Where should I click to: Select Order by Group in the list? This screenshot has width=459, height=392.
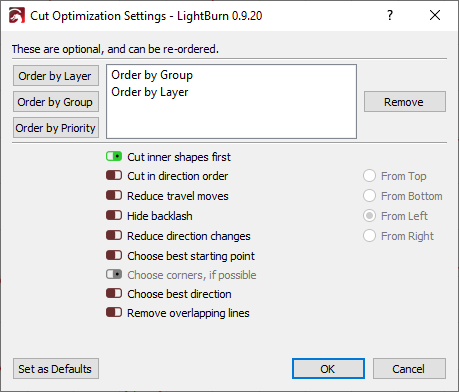pos(152,75)
